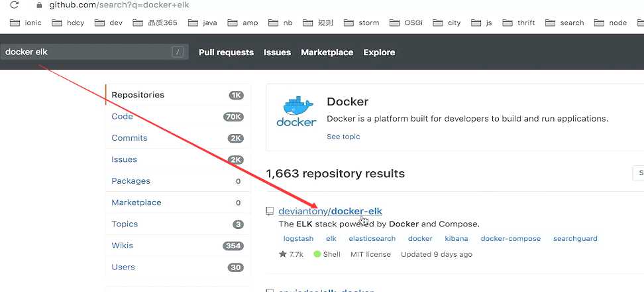Select the Repositories result filter
Screen dimensions: 644x292
pyautogui.click(x=178, y=95)
